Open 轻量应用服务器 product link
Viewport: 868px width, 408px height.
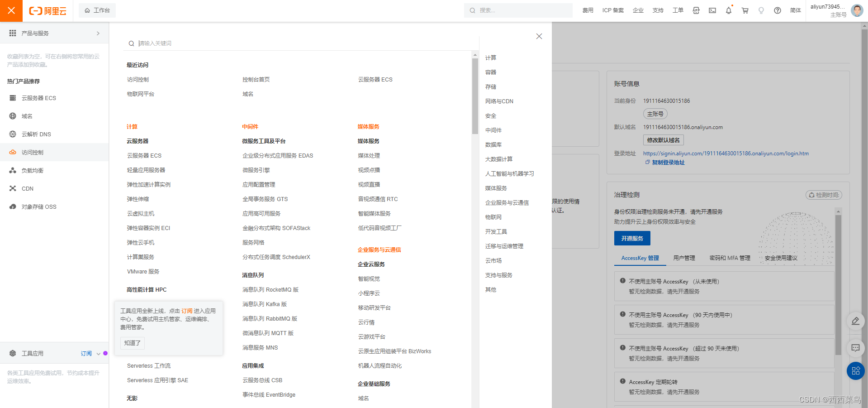tap(146, 170)
